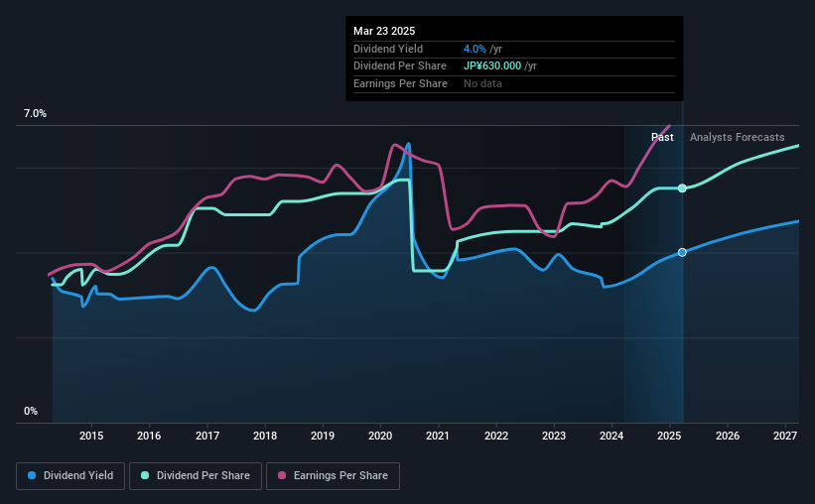This screenshot has width=815, height=504.
Task: Select the 2015 label on the time axis
Action: tap(91, 436)
